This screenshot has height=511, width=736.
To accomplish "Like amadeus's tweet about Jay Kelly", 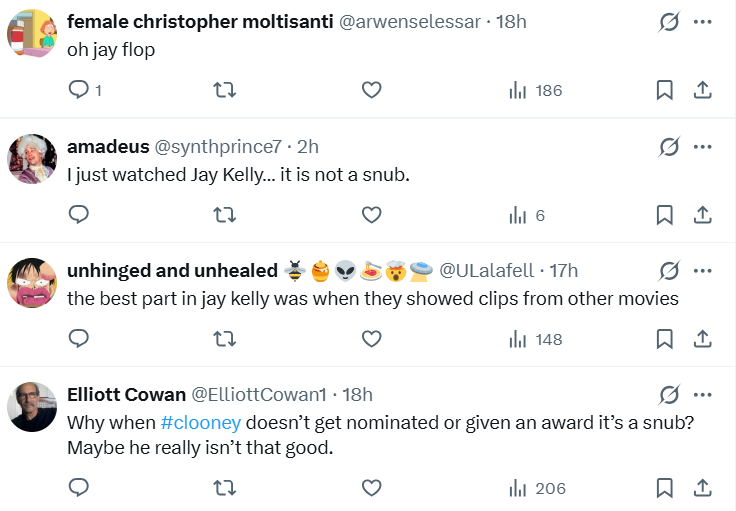I will pos(371,214).
